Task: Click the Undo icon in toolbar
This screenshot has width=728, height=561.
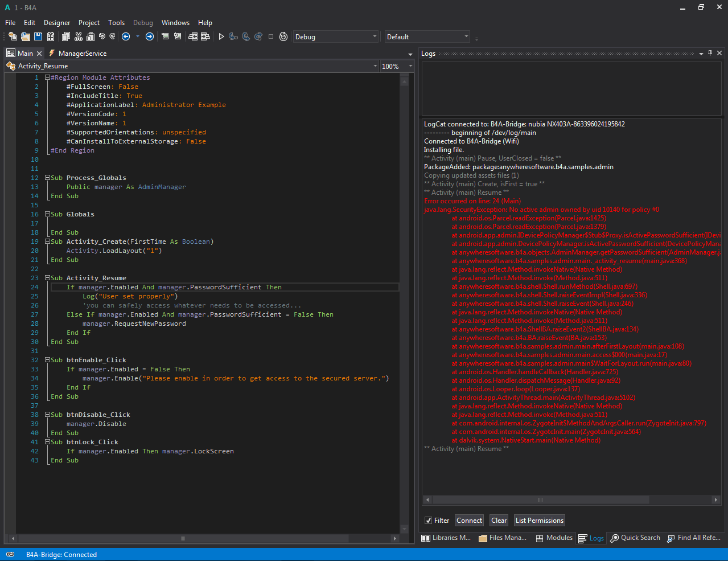Action: click(x=102, y=36)
